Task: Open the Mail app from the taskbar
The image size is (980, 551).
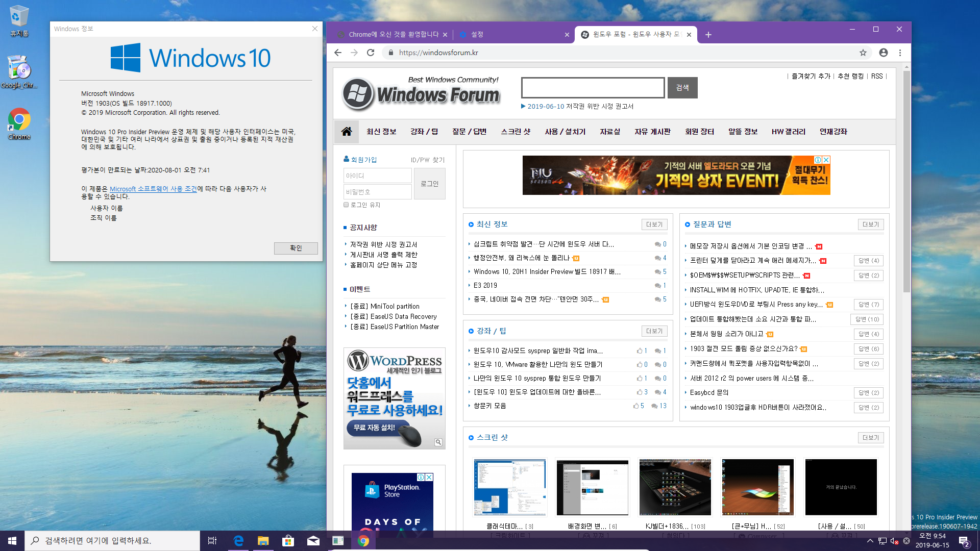Action: [313, 541]
